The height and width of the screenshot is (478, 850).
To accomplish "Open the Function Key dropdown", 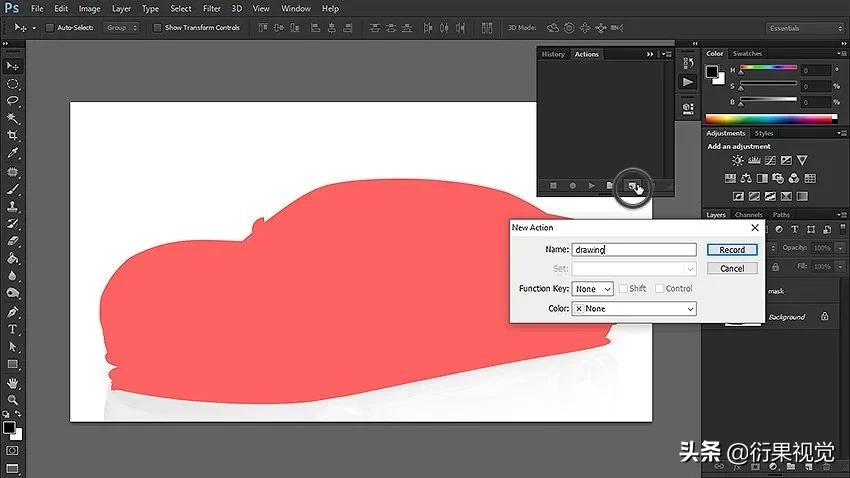I will (593, 289).
